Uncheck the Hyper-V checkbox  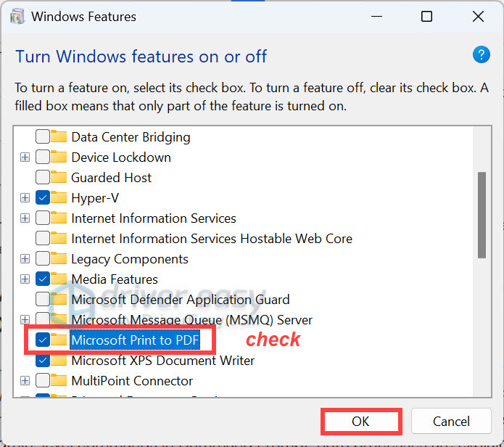click(x=43, y=197)
